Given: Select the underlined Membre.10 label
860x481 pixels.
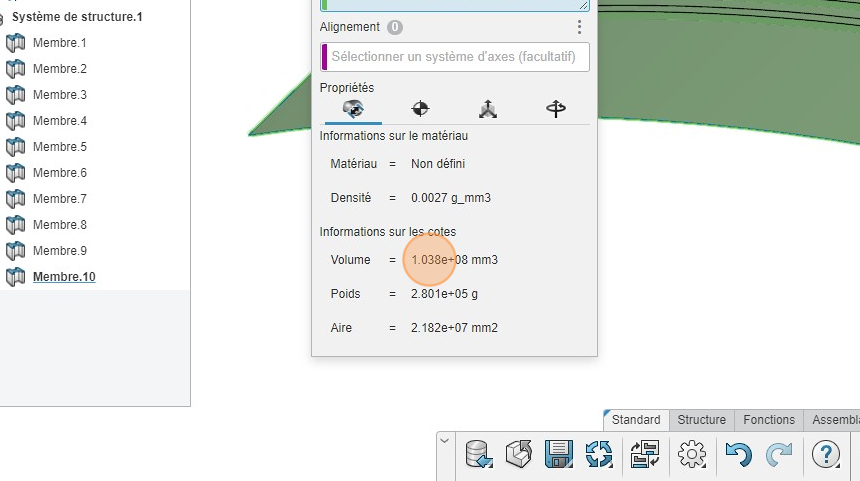Looking at the screenshot, I should [64, 276].
